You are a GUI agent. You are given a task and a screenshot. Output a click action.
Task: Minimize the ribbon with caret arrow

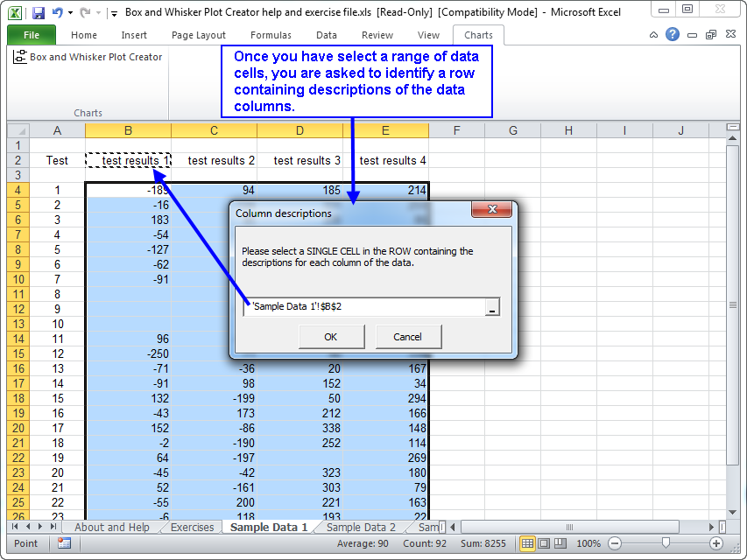[655, 35]
